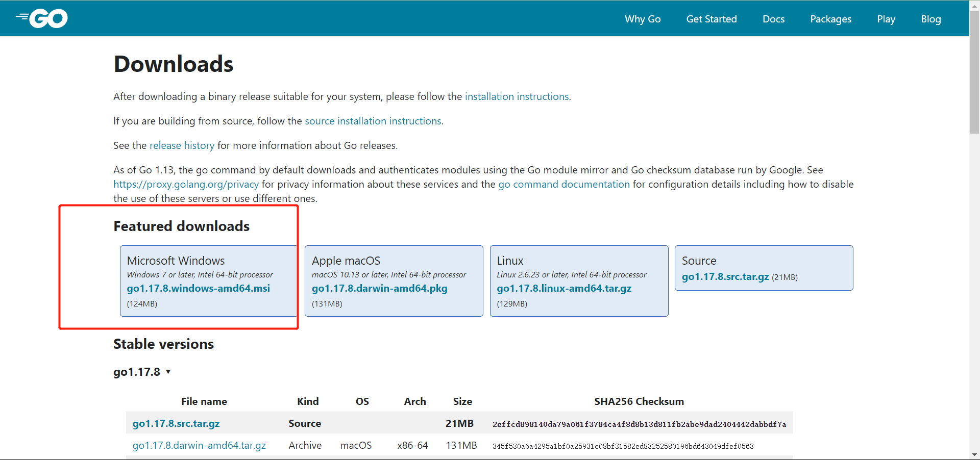The height and width of the screenshot is (460, 980).
Task: Open the installation instructions link
Action: [517, 96]
